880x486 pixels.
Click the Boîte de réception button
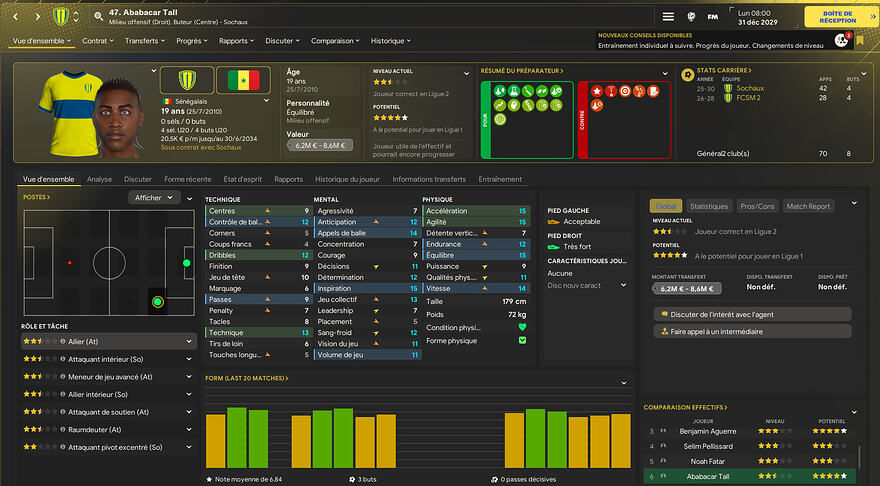pos(836,16)
